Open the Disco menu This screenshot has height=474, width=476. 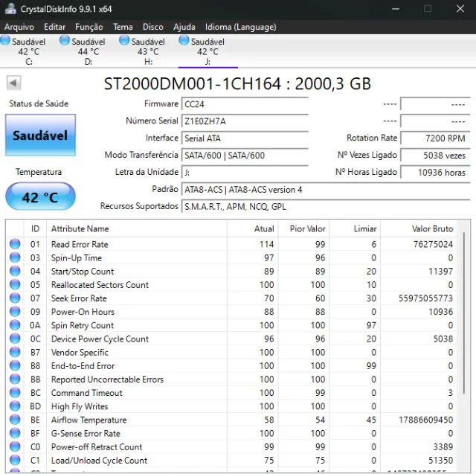coord(153,27)
